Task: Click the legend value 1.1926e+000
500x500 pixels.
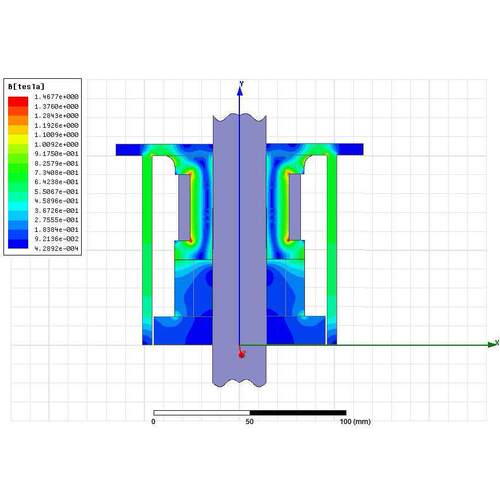Action: point(57,125)
